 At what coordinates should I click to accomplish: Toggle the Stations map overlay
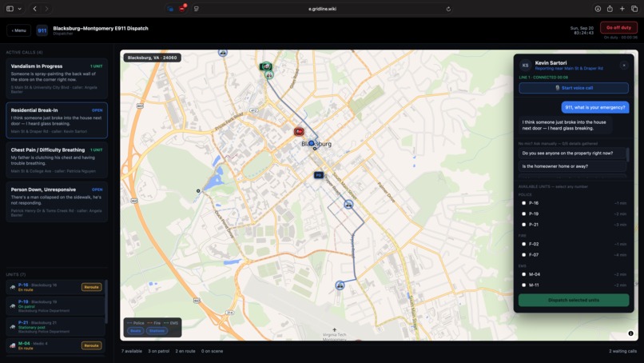tap(157, 330)
